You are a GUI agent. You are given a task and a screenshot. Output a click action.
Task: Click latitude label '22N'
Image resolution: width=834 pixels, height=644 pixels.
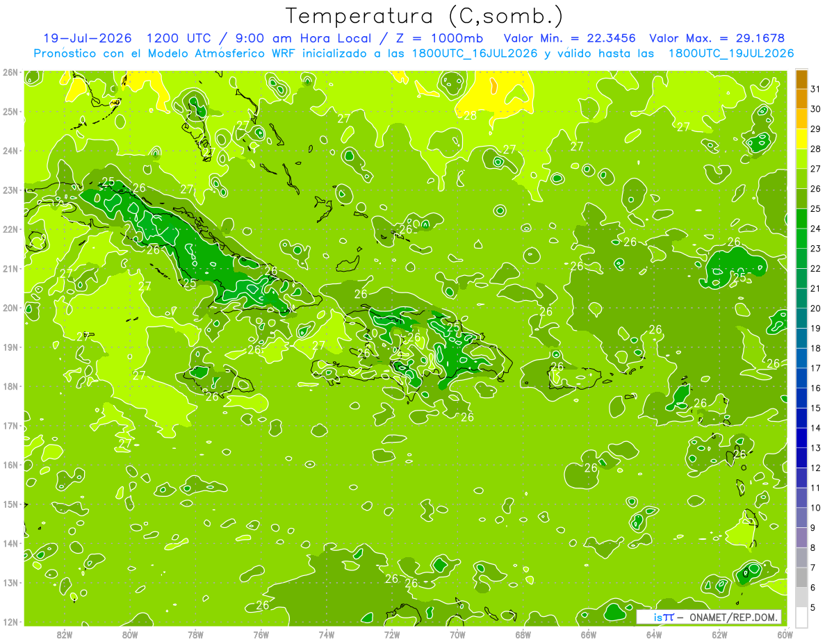(10, 229)
